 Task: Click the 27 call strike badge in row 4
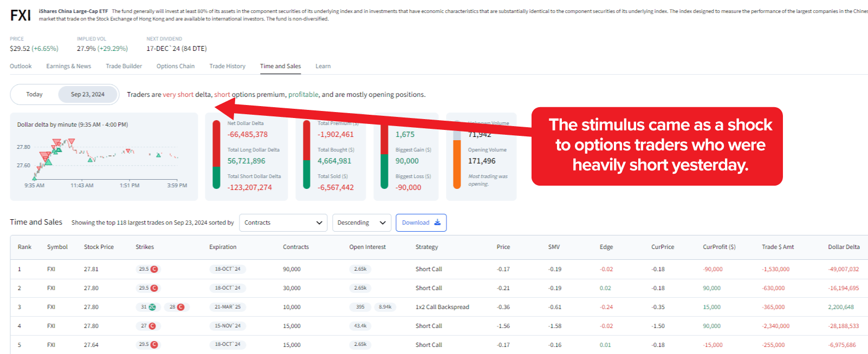147,326
